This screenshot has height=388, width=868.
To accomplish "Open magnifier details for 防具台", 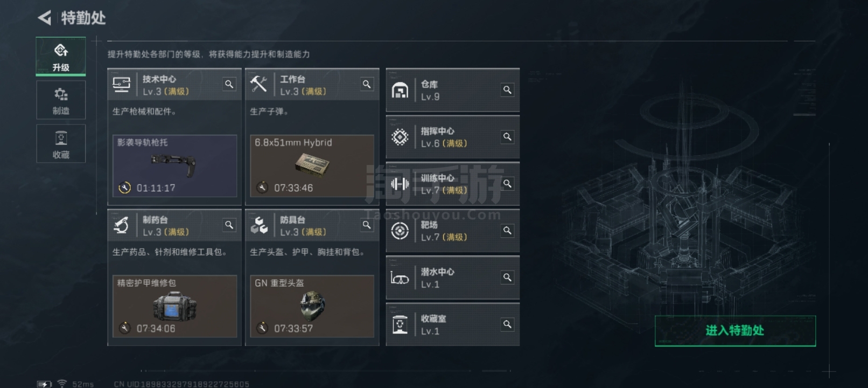I will point(367,225).
